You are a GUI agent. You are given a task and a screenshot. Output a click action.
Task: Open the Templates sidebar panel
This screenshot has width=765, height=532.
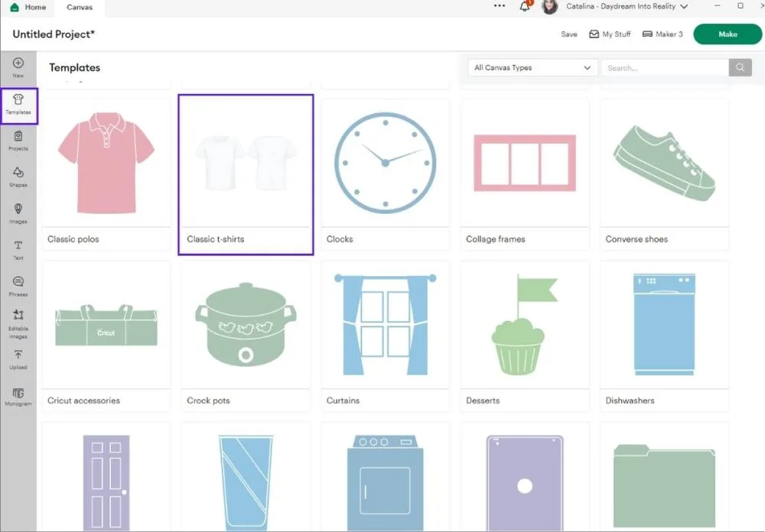[18, 105]
